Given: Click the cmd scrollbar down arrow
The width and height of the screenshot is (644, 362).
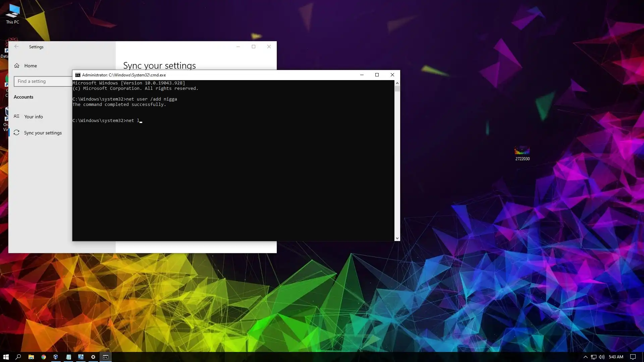Looking at the screenshot, I should point(397,238).
